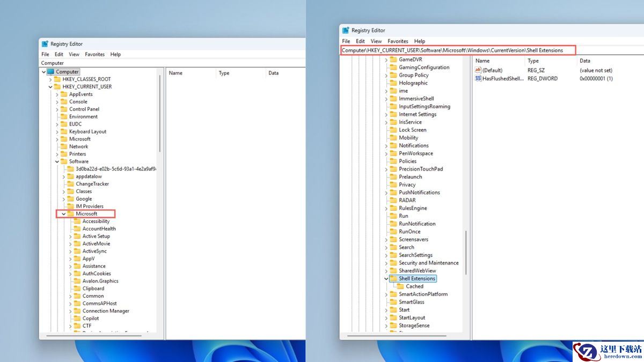Click the Cached subfolder icon

click(x=400, y=286)
